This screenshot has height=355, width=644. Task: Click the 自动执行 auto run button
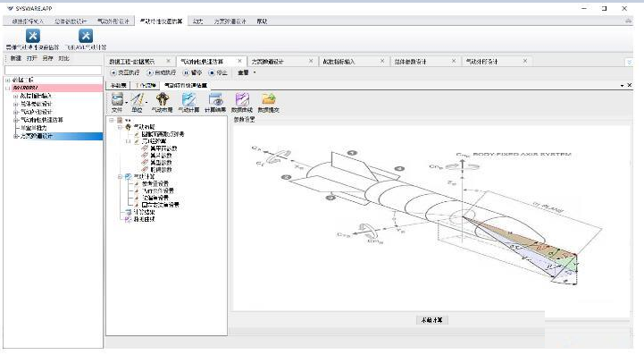162,72
